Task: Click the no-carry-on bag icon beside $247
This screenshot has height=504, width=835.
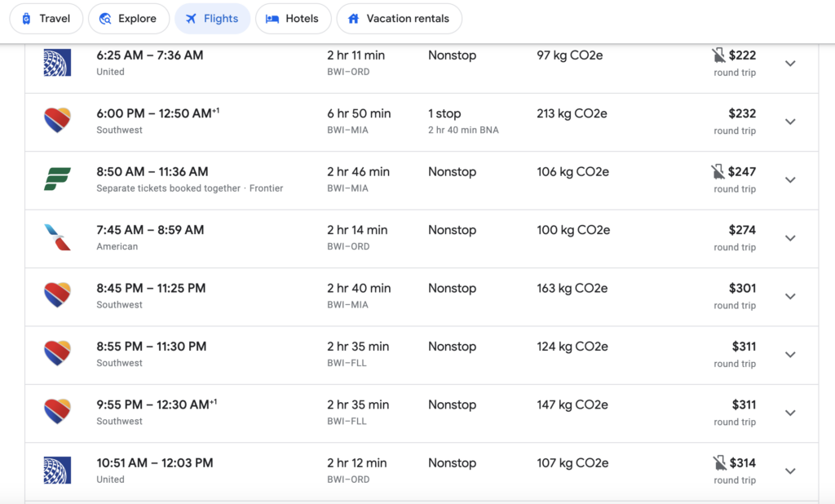Action: (718, 172)
